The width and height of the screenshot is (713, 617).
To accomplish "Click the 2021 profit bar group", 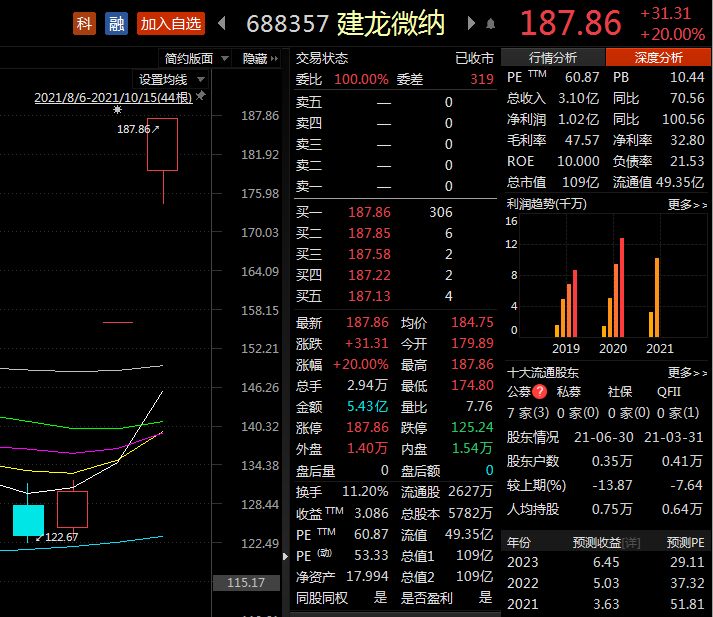I will click(x=654, y=297).
